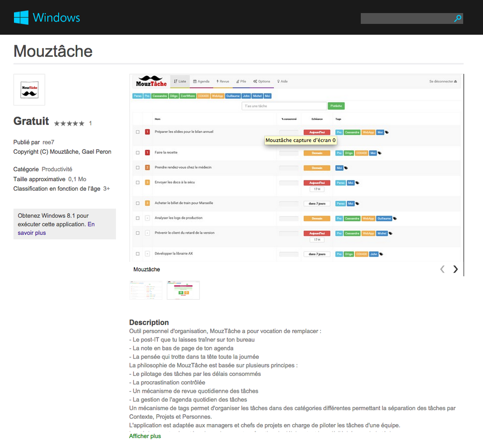Click the tag icon on 'Faire la recette' row
The width and height of the screenshot is (483, 448).
pyautogui.click(x=379, y=153)
